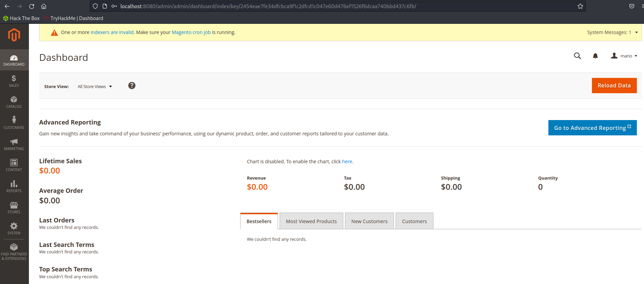Screen dimensions: 644x284
Task: Follow the 'Magento cron job' link
Action: pyautogui.click(x=191, y=32)
